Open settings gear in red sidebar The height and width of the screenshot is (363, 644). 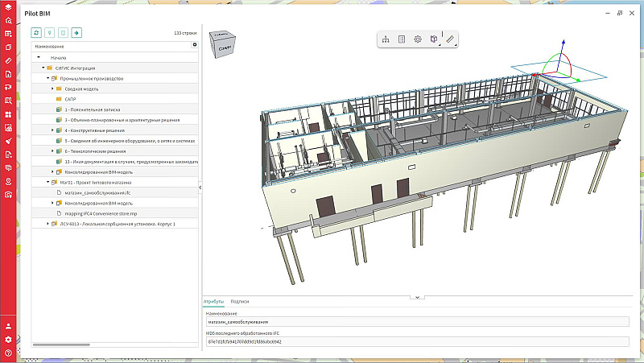[8, 340]
